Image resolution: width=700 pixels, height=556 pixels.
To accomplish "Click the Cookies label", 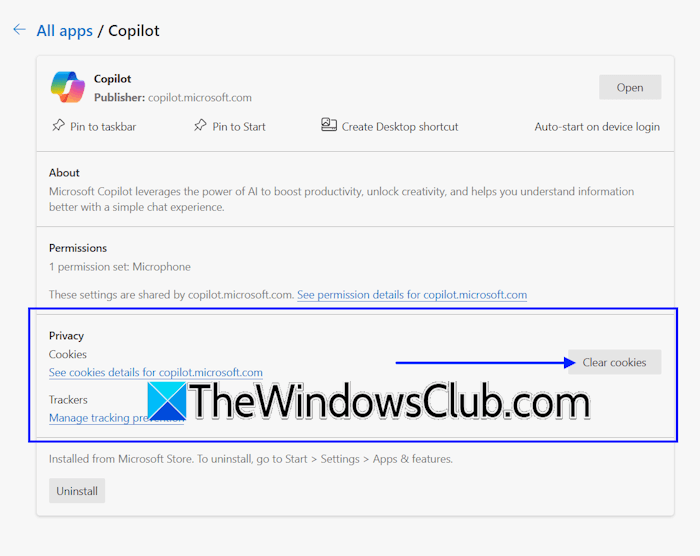I will (x=68, y=355).
